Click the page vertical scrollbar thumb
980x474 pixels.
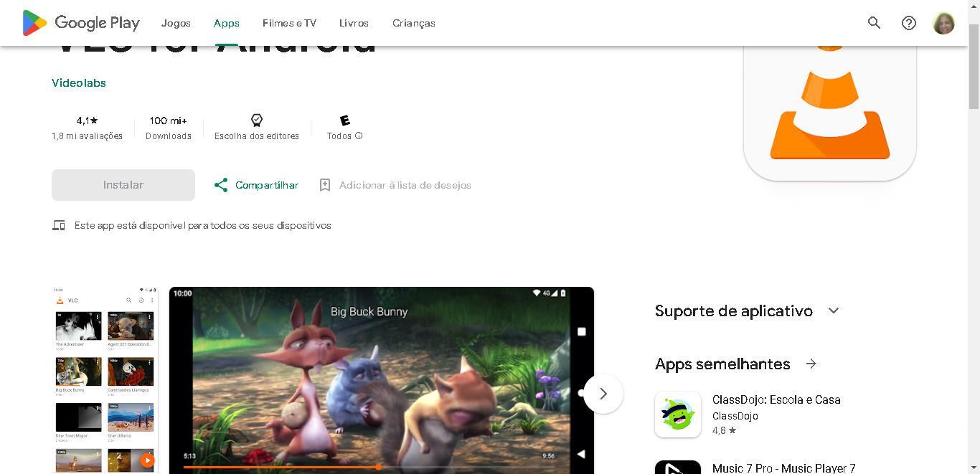click(x=974, y=66)
